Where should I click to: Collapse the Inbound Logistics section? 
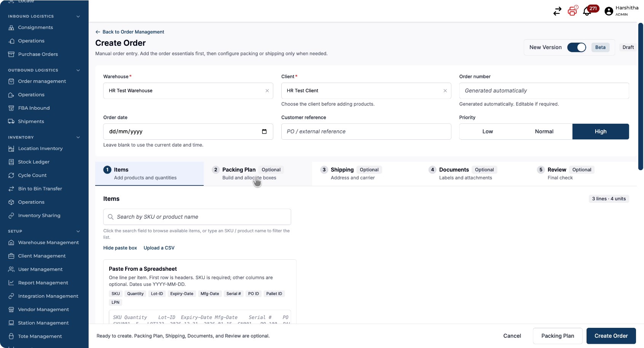[x=78, y=16]
